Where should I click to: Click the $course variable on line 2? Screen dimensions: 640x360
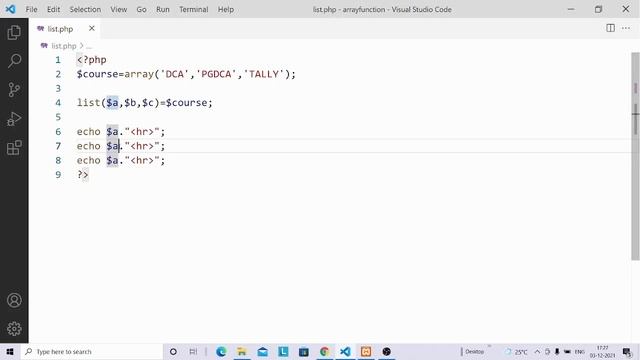[x=97, y=74]
